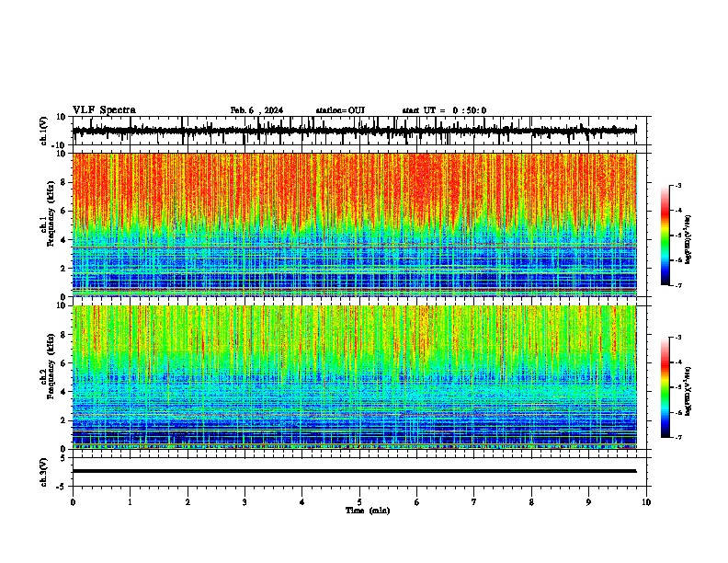Click tick '2' on the Time axis

188,502
